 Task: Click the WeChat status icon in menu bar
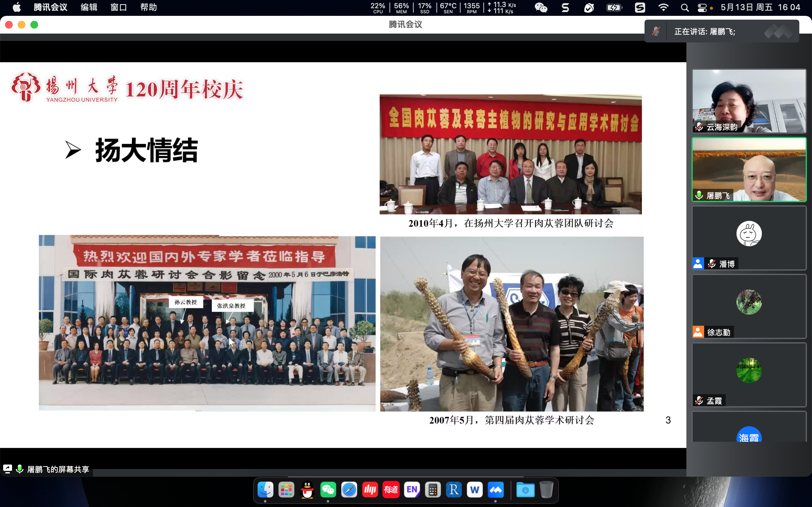(540, 7)
